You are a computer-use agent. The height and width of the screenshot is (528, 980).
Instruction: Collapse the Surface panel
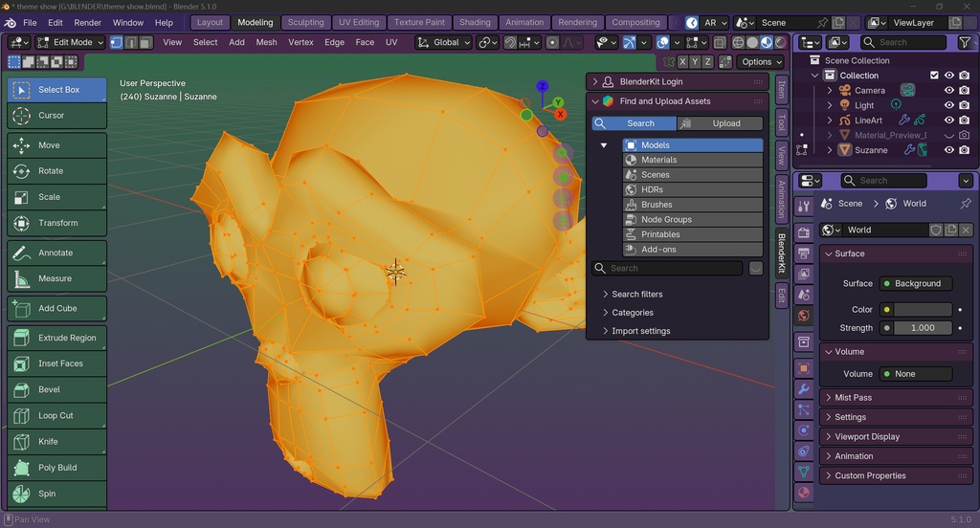pyautogui.click(x=896, y=253)
